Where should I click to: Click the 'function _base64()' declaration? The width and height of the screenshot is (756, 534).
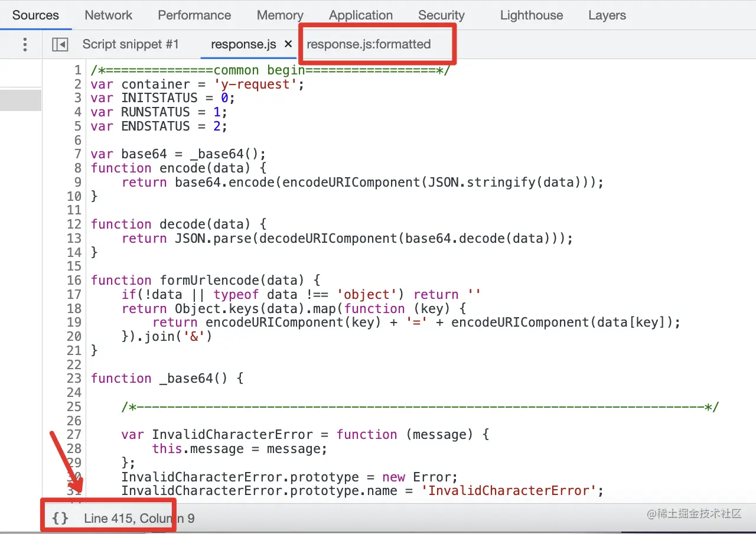tap(167, 379)
